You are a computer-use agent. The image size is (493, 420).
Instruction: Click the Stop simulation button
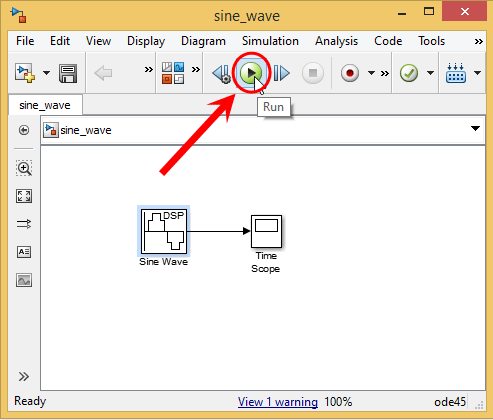click(313, 73)
